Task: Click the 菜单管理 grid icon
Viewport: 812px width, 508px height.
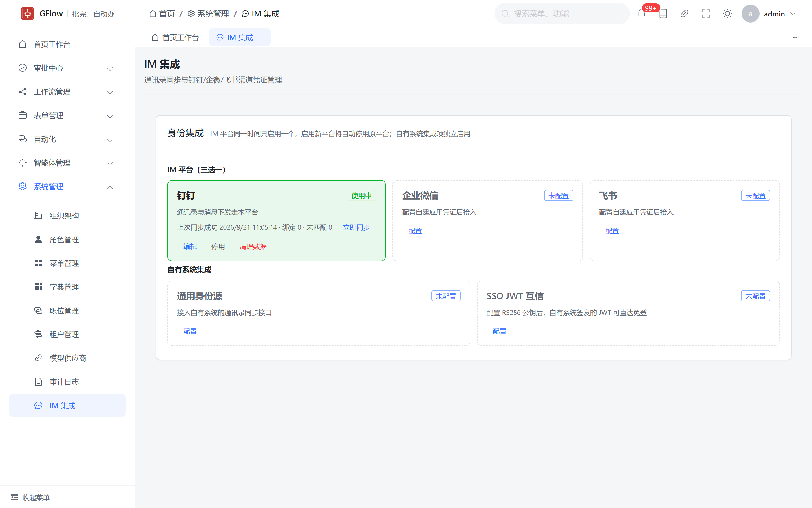Action: click(38, 263)
